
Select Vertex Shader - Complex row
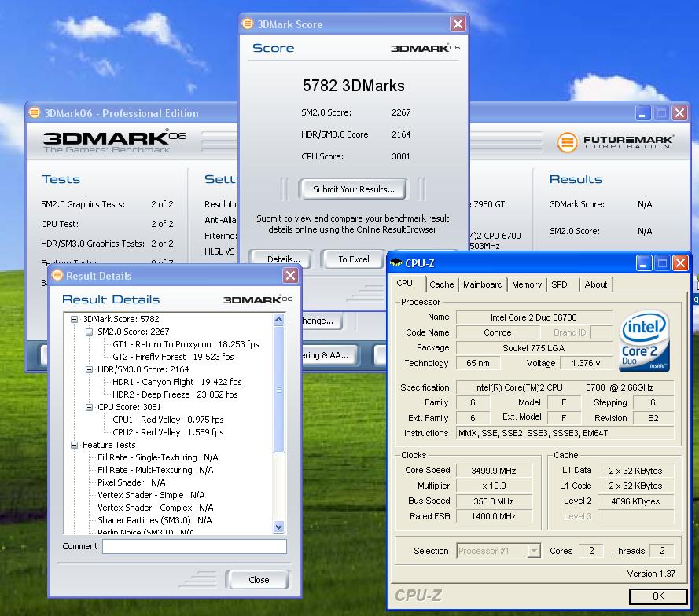pyautogui.click(x=155, y=508)
